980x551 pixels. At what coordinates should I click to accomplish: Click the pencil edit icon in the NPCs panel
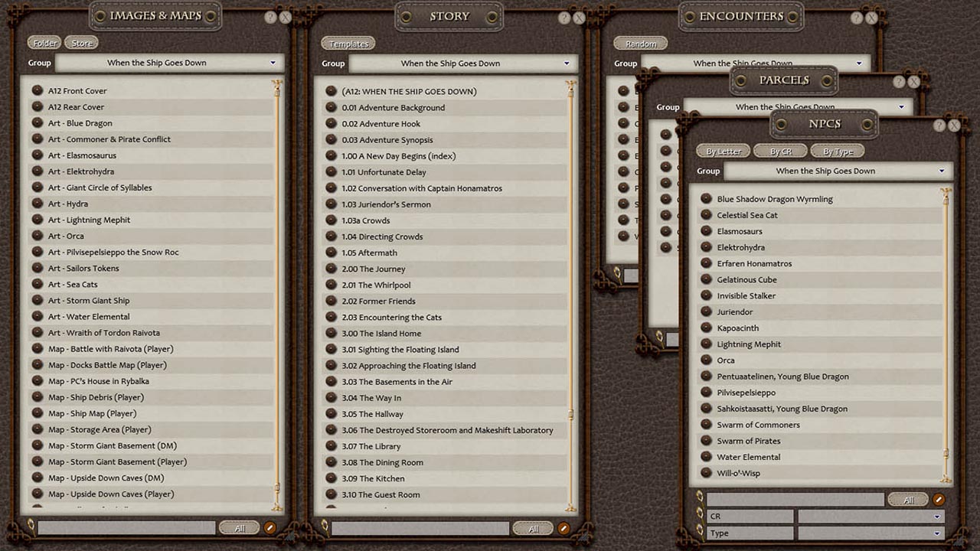pos(939,500)
